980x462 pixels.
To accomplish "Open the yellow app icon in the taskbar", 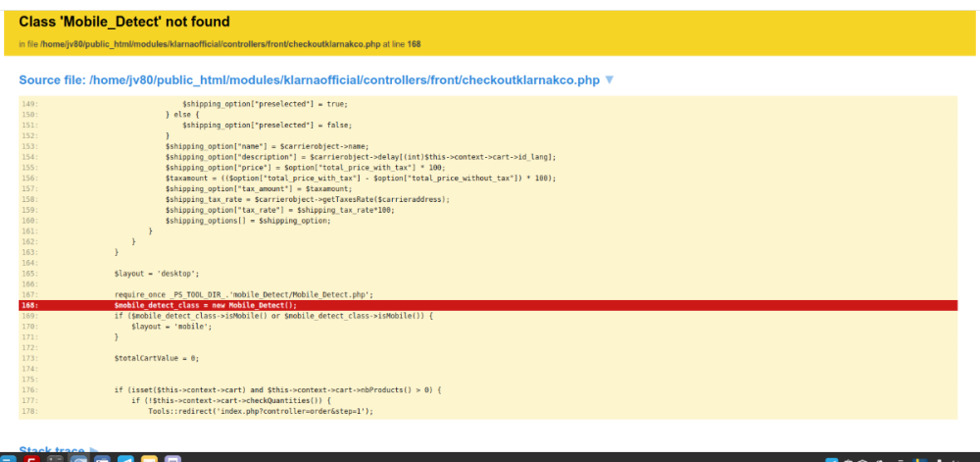I will click(x=149, y=459).
